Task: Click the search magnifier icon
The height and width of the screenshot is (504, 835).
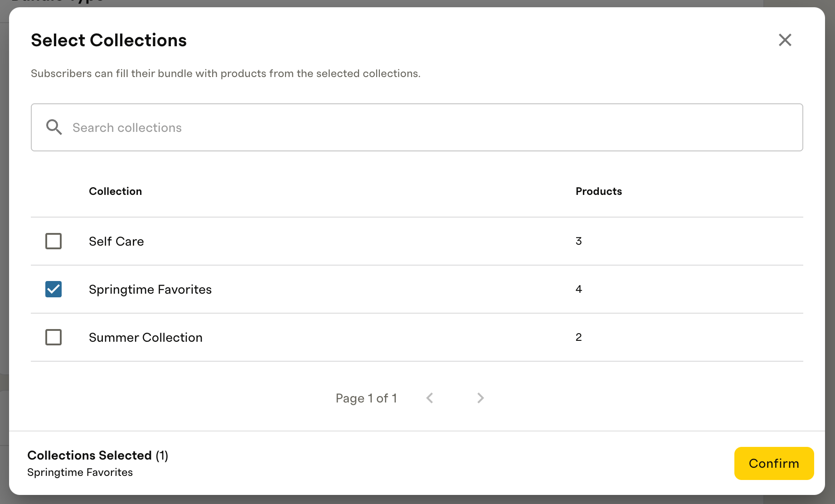Action: pyautogui.click(x=54, y=127)
